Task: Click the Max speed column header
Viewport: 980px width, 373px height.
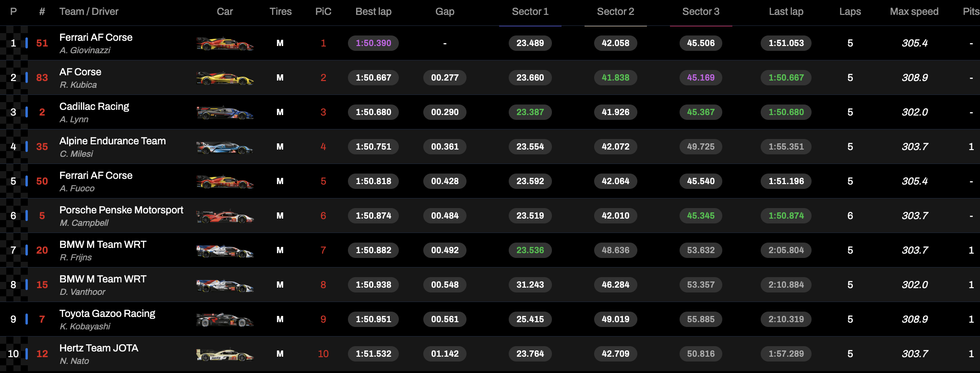Action: 914,12
